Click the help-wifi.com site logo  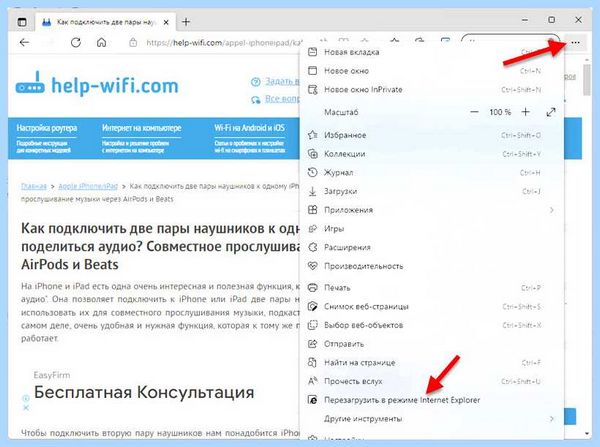97,84
